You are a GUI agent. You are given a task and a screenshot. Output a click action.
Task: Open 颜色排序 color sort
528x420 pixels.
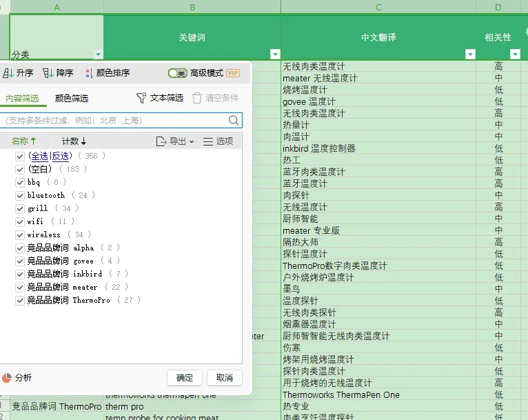108,72
